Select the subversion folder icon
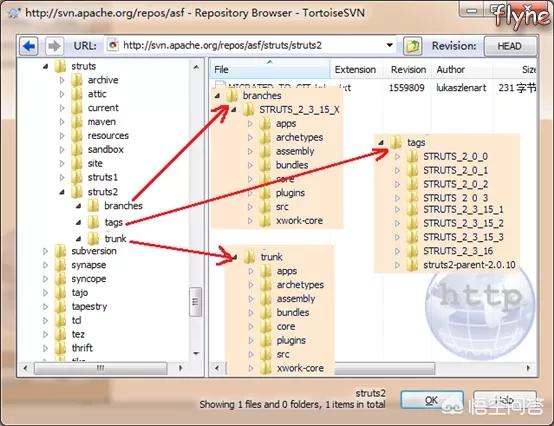The height and width of the screenshot is (426, 554). click(x=60, y=251)
